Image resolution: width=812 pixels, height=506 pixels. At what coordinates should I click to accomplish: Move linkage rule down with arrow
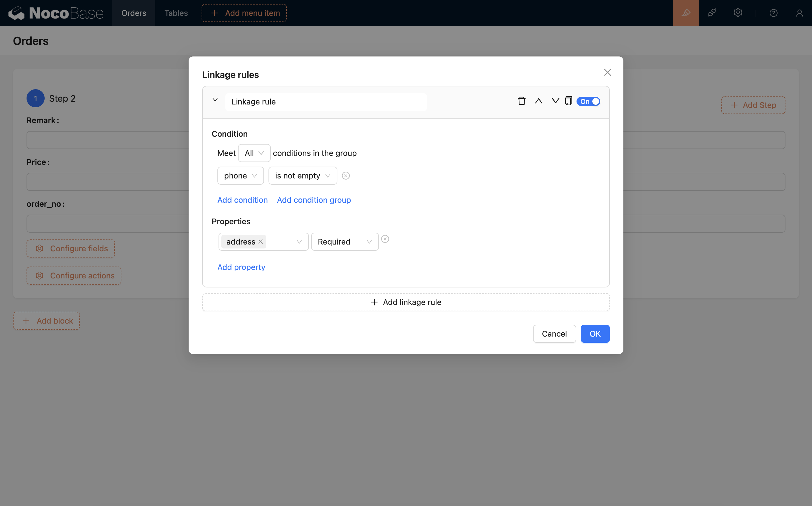click(555, 101)
